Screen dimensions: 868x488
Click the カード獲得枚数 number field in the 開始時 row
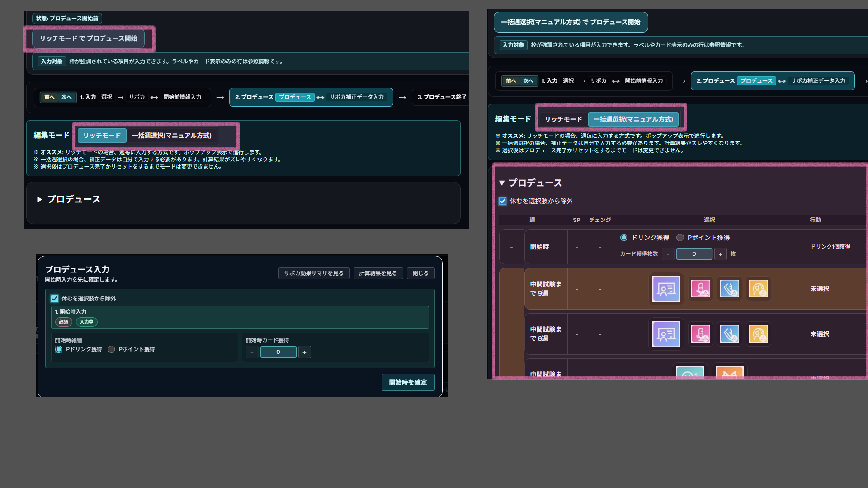click(694, 254)
